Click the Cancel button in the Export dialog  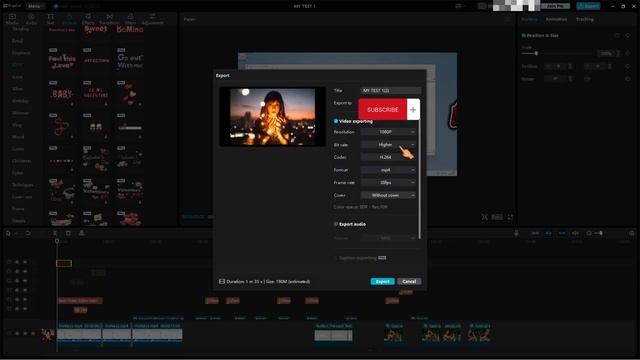click(x=409, y=281)
